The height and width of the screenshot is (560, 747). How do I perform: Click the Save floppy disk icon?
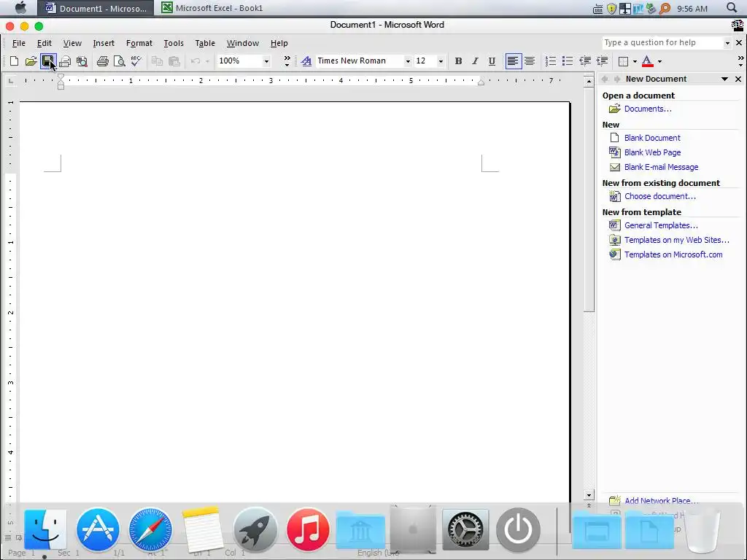[47, 61]
